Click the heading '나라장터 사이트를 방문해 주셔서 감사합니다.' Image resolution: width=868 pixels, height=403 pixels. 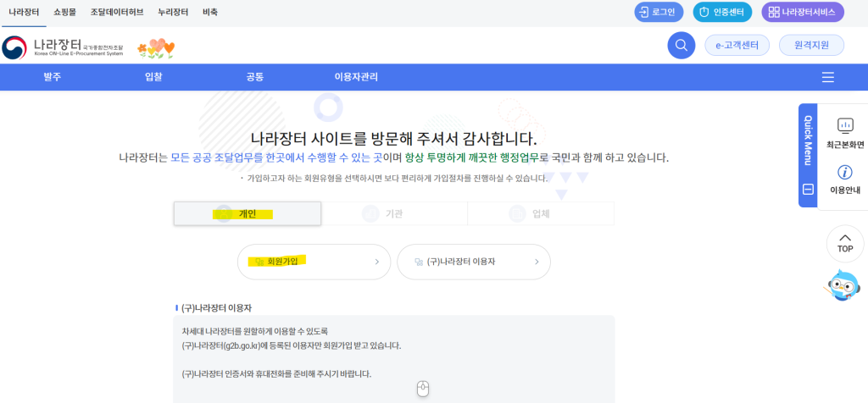click(393, 138)
